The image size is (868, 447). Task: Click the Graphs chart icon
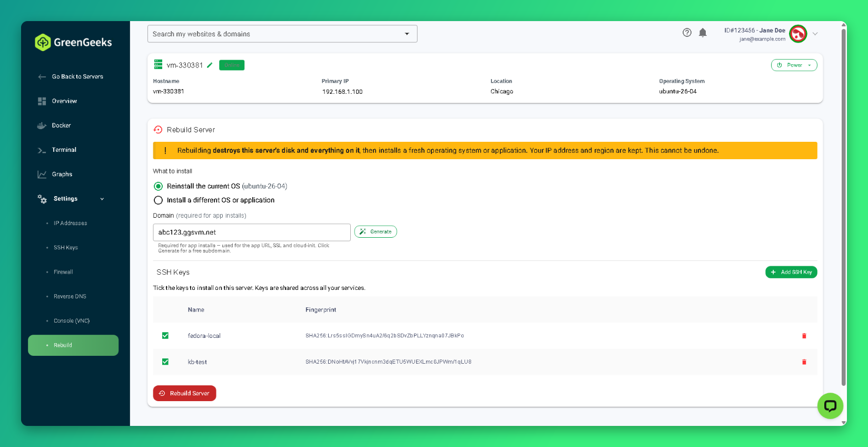[x=42, y=174]
